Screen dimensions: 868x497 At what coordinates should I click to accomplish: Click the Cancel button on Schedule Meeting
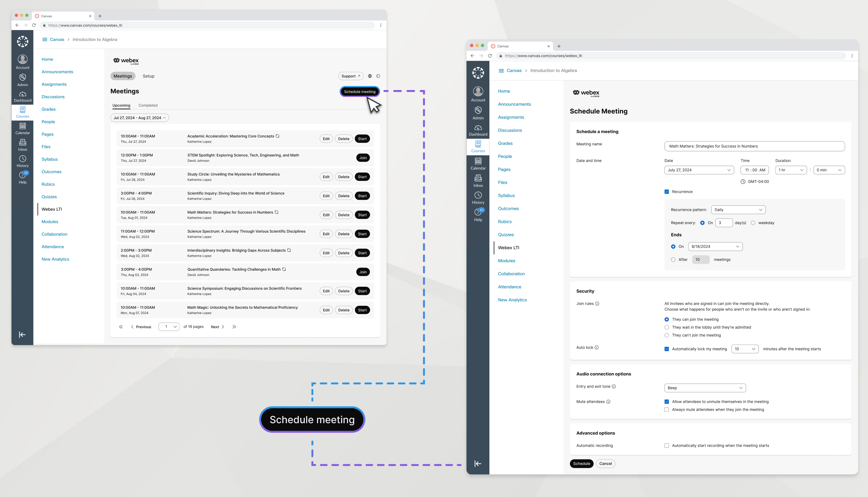pyautogui.click(x=606, y=464)
